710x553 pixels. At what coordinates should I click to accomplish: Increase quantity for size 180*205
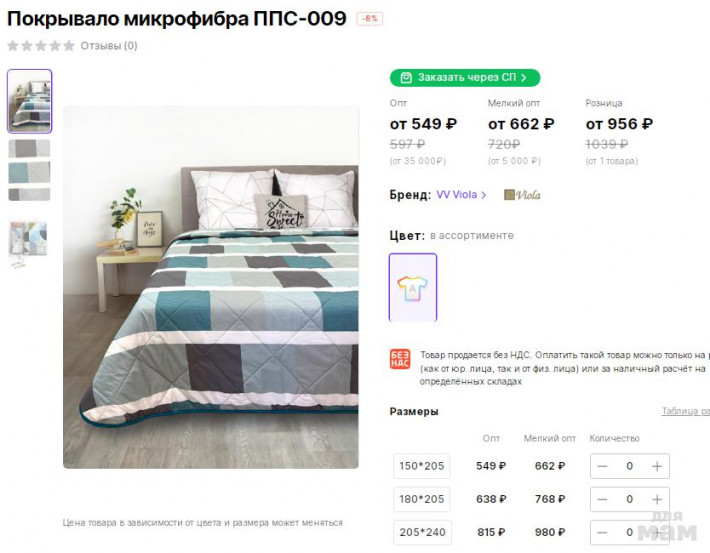(656, 499)
